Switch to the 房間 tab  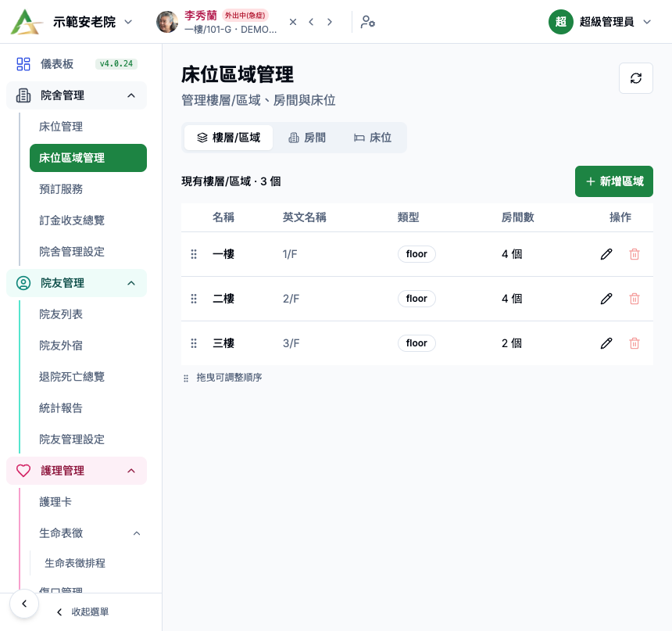pos(307,138)
